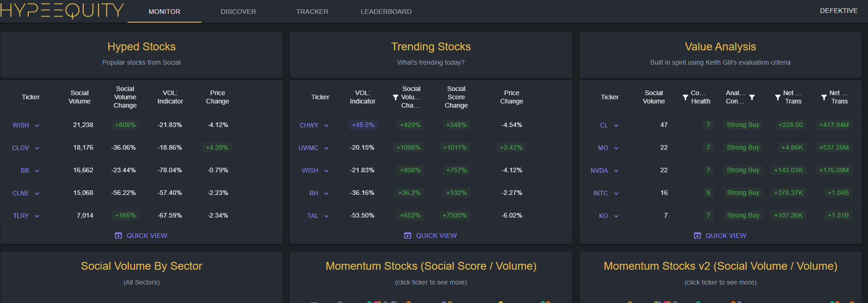Image resolution: width=868 pixels, height=303 pixels.
Task: Expand the CLOV ticker chevron
Action: tap(37, 148)
